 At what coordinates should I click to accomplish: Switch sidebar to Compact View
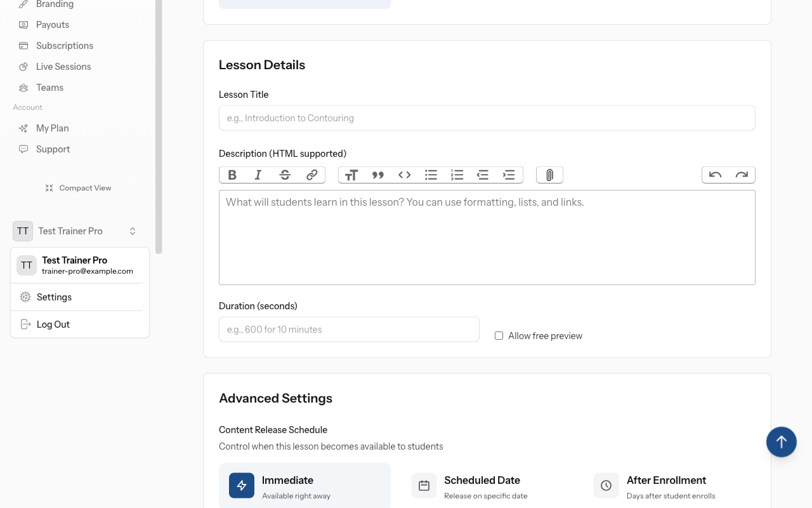point(78,188)
